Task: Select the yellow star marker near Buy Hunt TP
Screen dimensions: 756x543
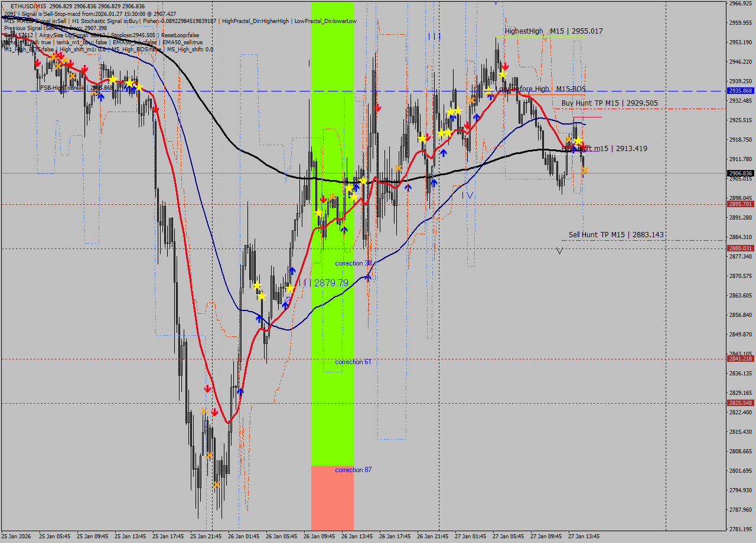Action: 578,141
